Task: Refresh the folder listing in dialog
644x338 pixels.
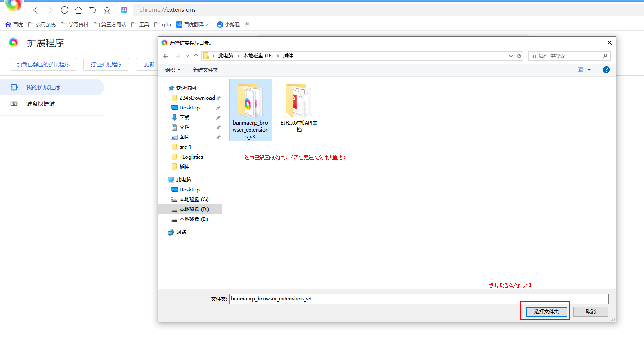Action: pyautogui.click(x=519, y=56)
